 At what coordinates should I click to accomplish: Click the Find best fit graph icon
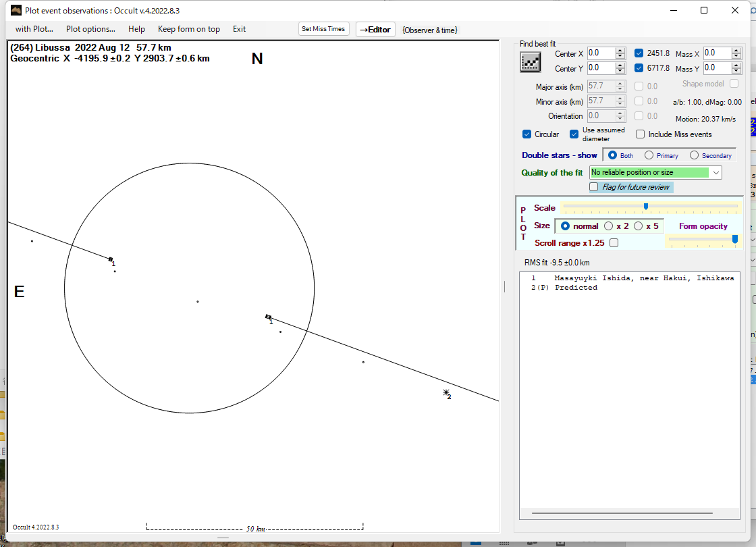coord(531,61)
